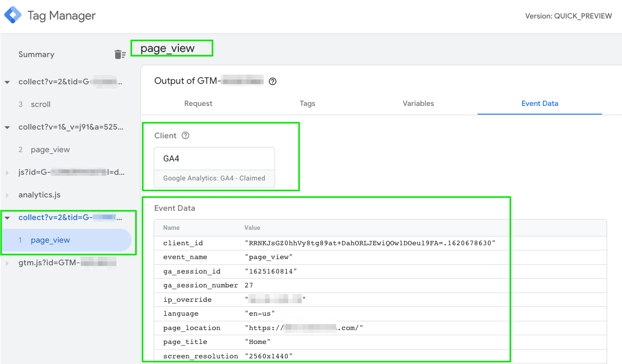Expand the analytics.js request row

coord(7,195)
